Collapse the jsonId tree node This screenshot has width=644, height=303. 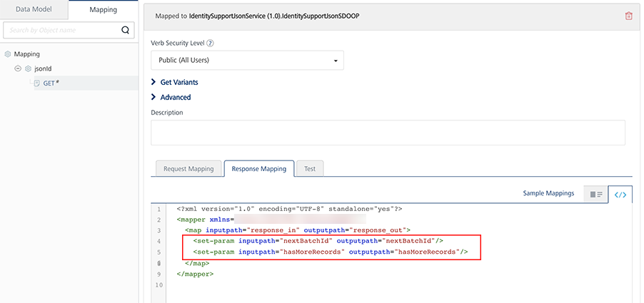[18, 69]
